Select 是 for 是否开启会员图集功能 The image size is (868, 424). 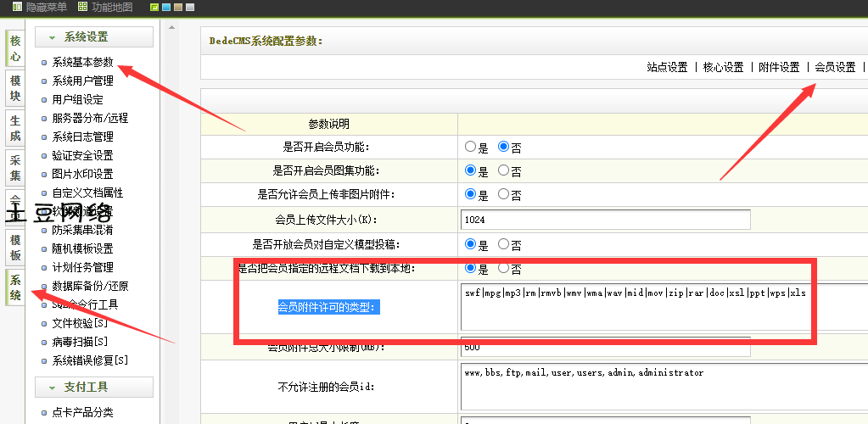(x=471, y=170)
